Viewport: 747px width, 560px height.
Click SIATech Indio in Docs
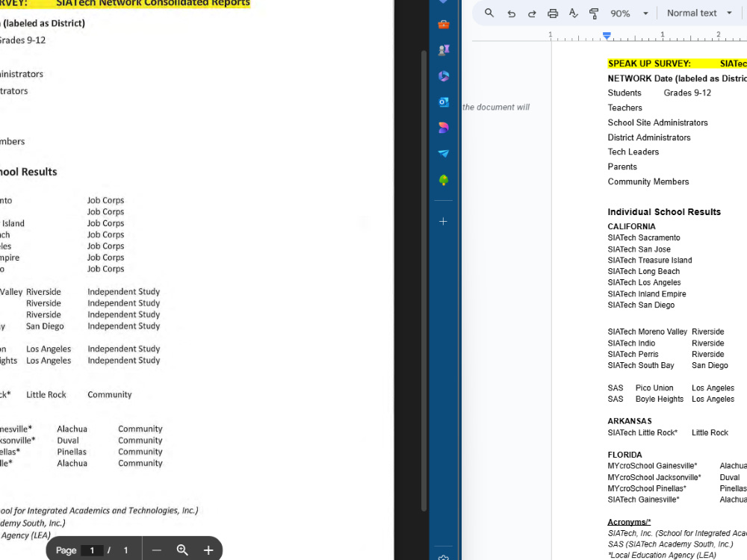pos(631,343)
